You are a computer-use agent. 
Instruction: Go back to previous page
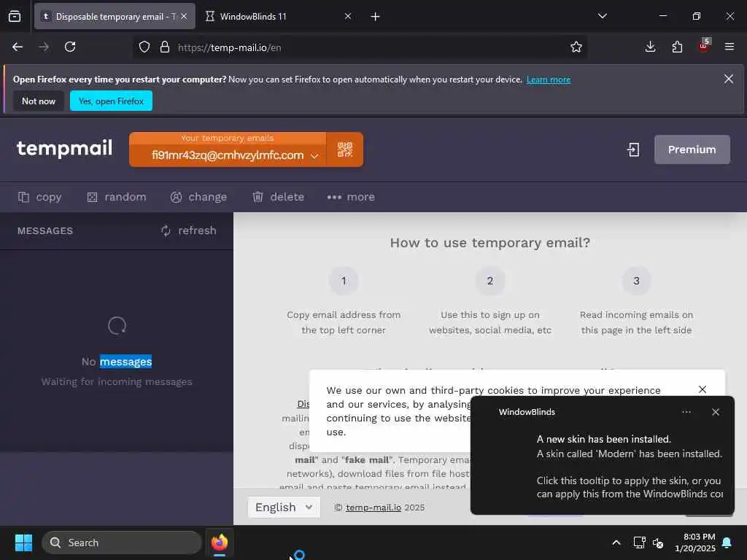pyautogui.click(x=18, y=47)
